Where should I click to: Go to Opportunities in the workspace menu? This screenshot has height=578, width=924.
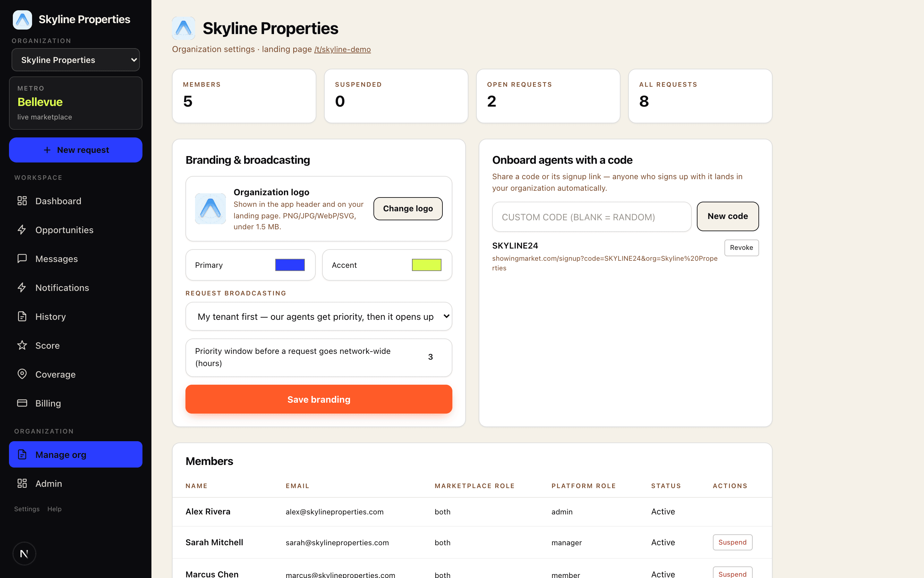64,230
